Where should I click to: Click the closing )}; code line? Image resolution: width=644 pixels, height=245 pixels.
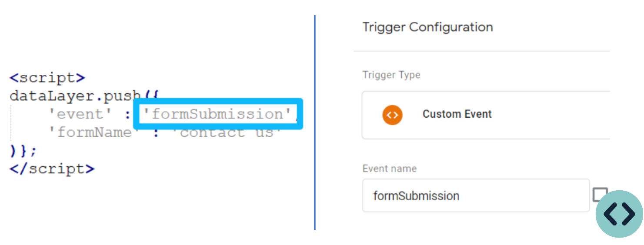click(x=23, y=151)
